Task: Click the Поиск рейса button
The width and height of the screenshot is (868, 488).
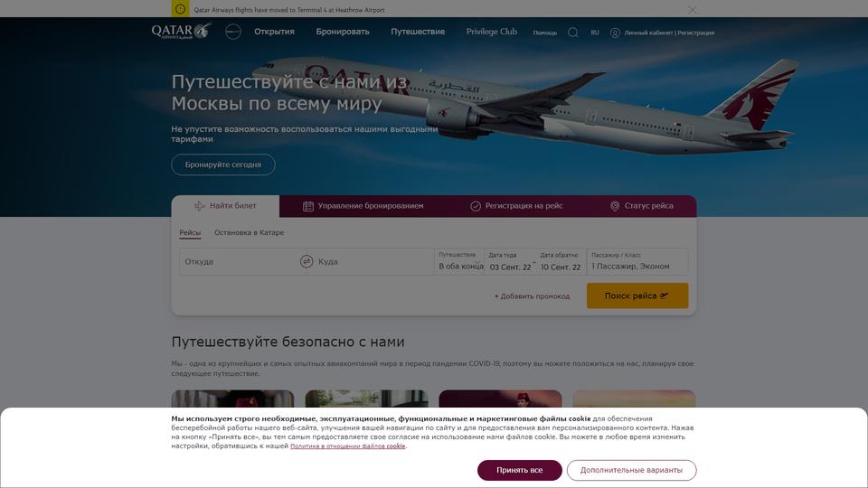Action: (637, 296)
